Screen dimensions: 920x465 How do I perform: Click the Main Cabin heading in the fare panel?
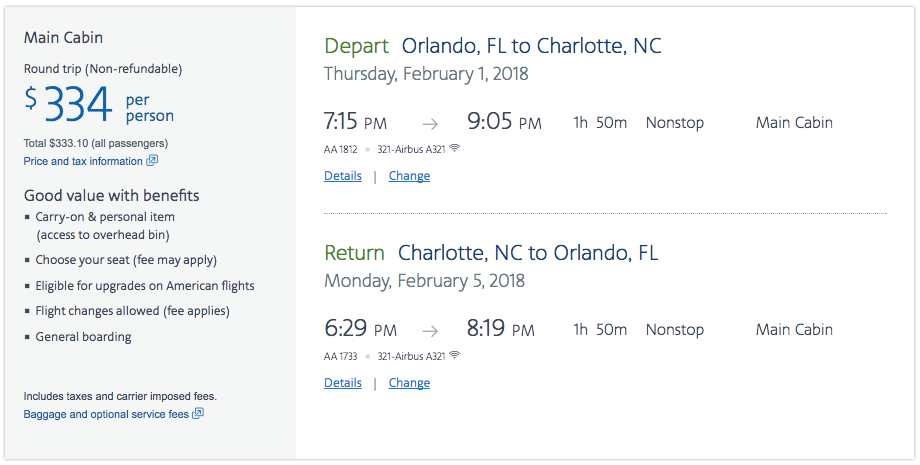(63, 38)
